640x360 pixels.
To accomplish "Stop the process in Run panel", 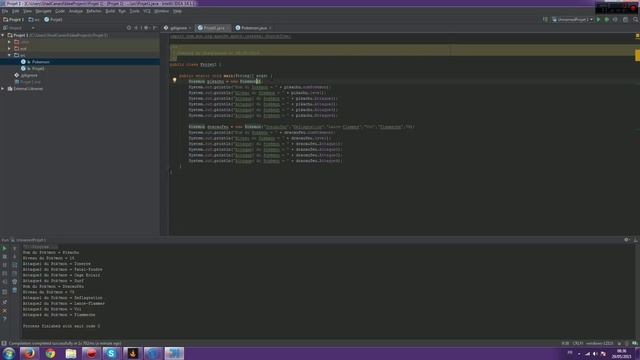I will pos(4,257).
